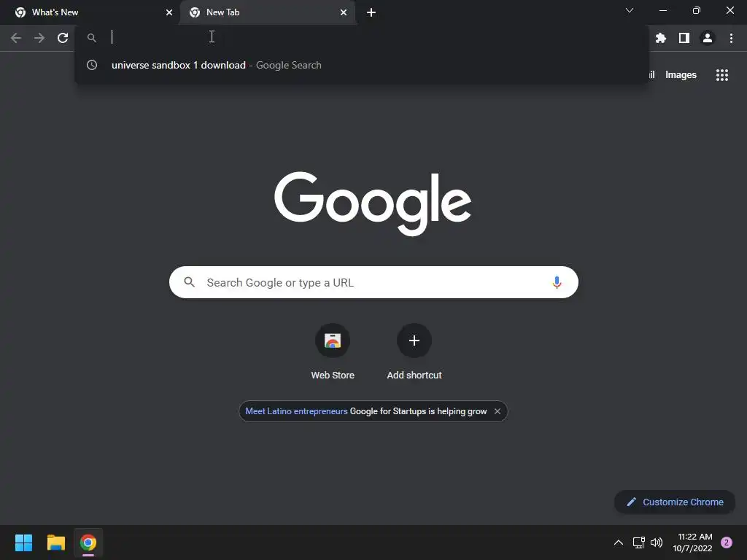Dismiss the Google for Startups promo
Screen dimensions: 747x560
pyautogui.click(x=498, y=411)
